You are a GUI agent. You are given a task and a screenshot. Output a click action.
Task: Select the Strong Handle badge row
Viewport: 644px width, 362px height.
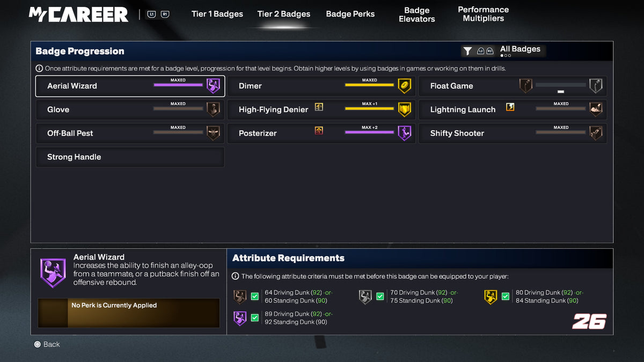click(x=130, y=157)
